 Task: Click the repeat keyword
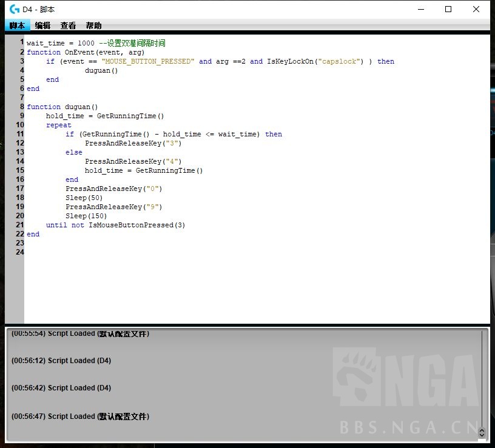click(x=59, y=125)
